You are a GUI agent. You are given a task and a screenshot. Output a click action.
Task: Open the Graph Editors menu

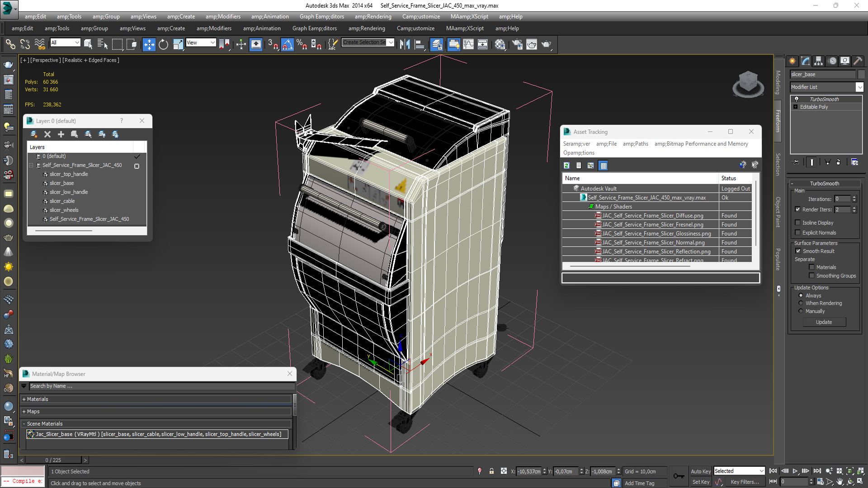click(321, 17)
